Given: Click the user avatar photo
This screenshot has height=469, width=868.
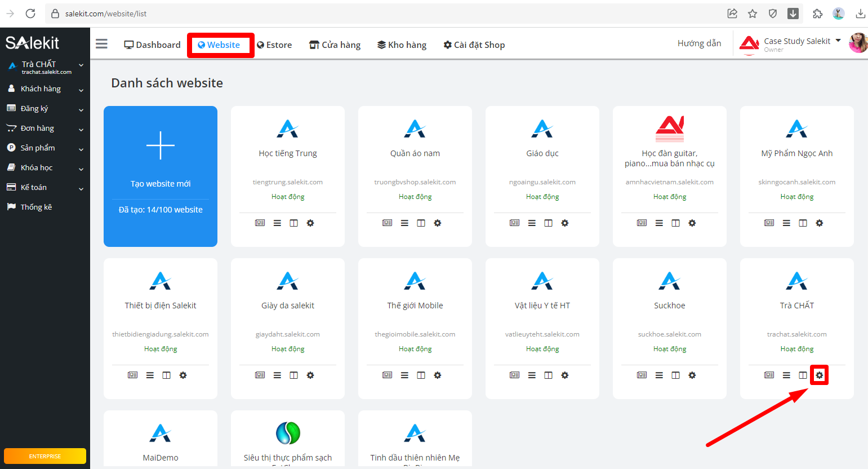Looking at the screenshot, I should click(x=858, y=43).
